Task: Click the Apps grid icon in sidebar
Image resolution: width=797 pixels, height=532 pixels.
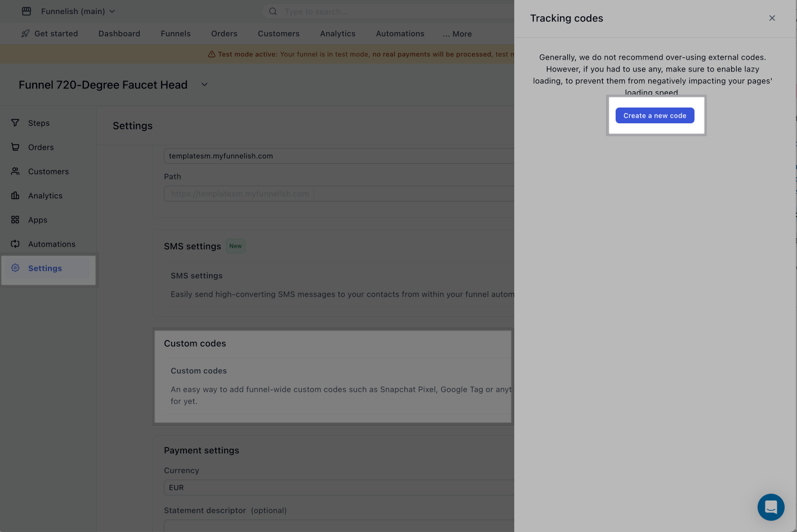Action: [15, 220]
